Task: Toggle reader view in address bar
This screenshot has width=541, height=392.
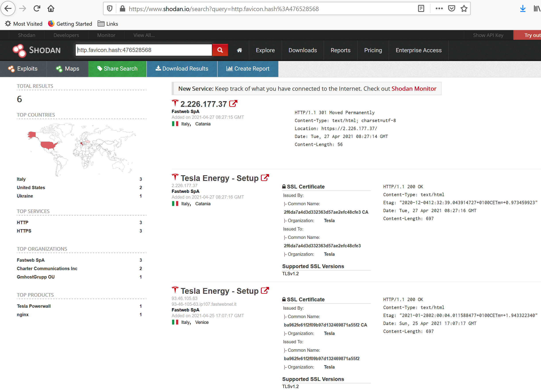Action: (421, 9)
